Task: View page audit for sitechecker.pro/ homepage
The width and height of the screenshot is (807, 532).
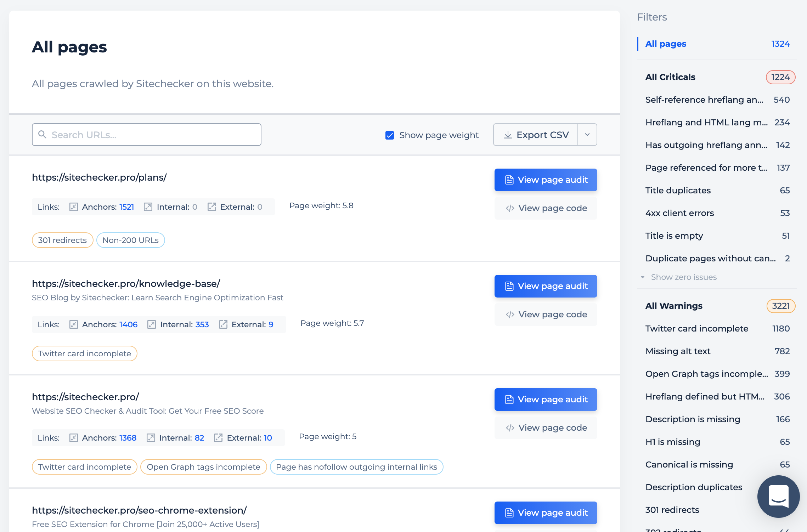Action: click(546, 400)
